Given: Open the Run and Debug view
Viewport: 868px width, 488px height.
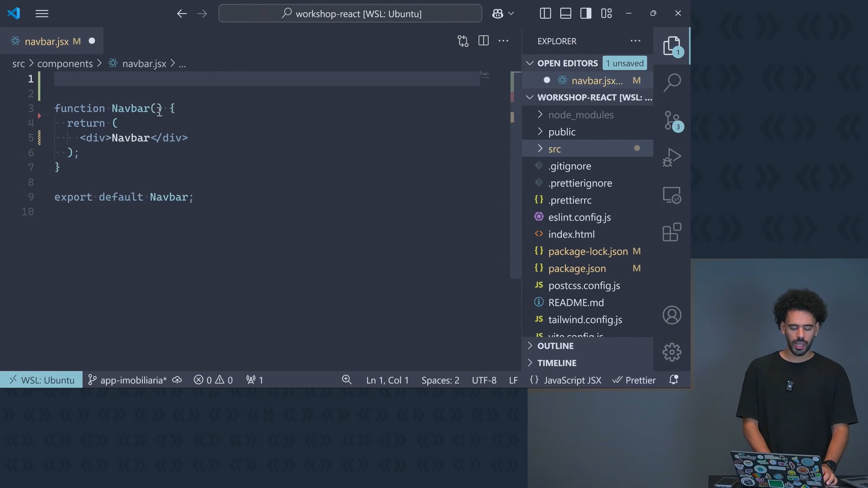Looking at the screenshot, I should pyautogui.click(x=672, y=157).
